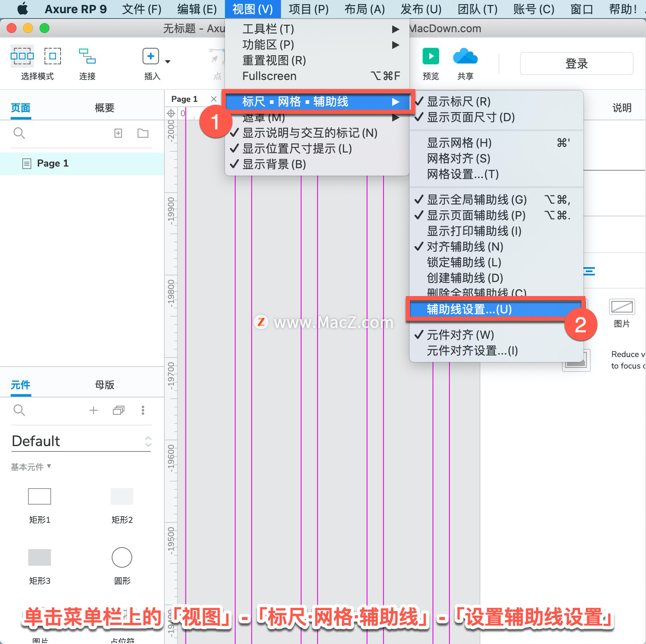Expand 标尺·网格·辅助线 submenu
Screen dimensions: 646x644
point(317,101)
